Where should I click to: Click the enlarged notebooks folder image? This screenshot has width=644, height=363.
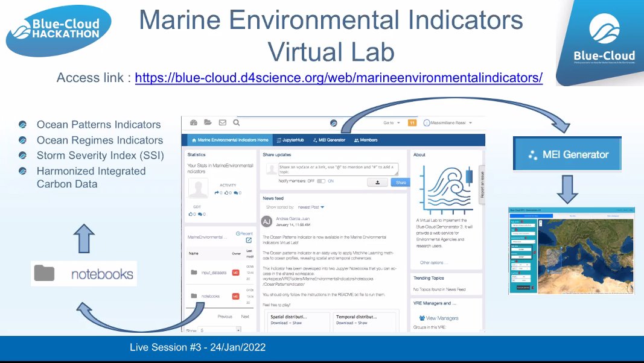click(x=84, y=274)
